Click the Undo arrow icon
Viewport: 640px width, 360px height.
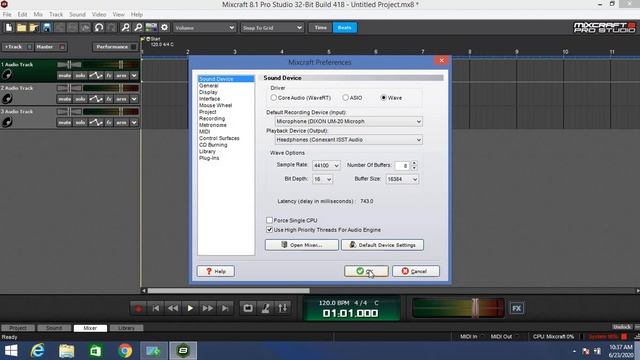pyautogui.click(x=99, y=27)
